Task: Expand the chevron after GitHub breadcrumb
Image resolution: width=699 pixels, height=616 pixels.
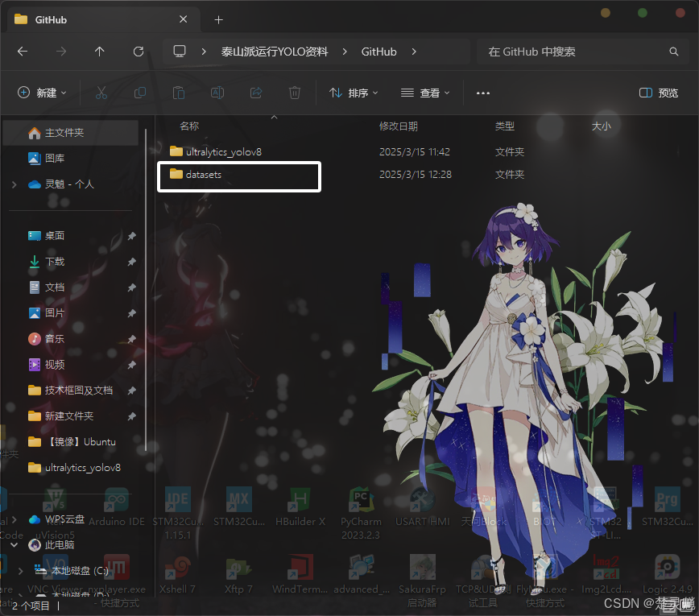Action: (414, 52)
